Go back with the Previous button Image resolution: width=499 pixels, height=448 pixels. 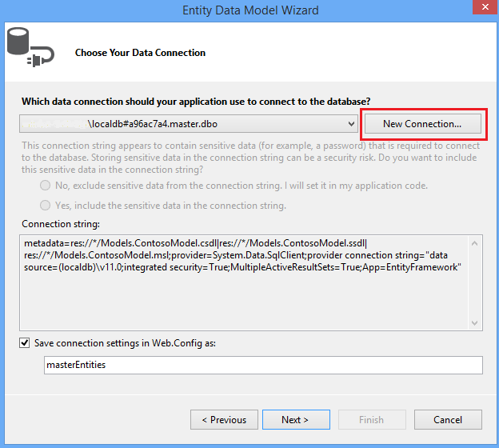point(224,419)
